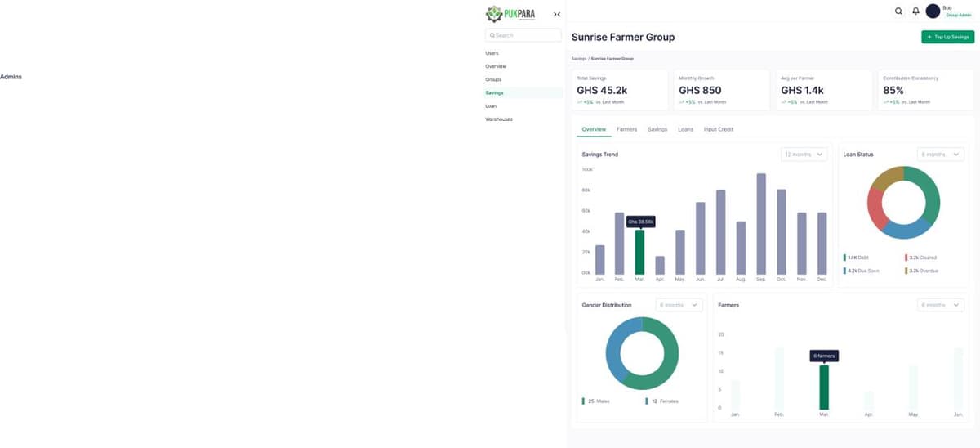Expand the Loan Status period dropdown
This screenshot has width=980, height=448.
tap(941, 155)
